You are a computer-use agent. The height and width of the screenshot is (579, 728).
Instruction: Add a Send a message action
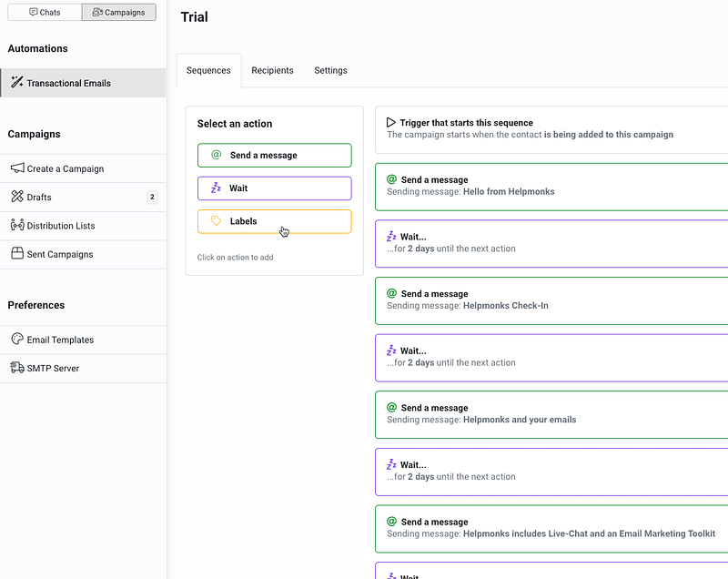[x=275, y=156]
